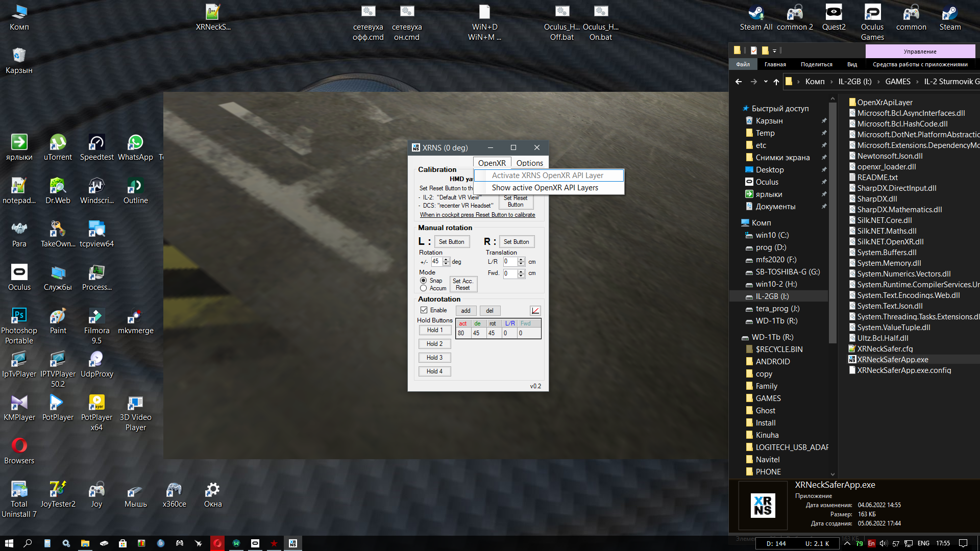Select README.txt in Explorer file list
The width and height of the screenshot is (980, 551).
(x=877, y=178)
